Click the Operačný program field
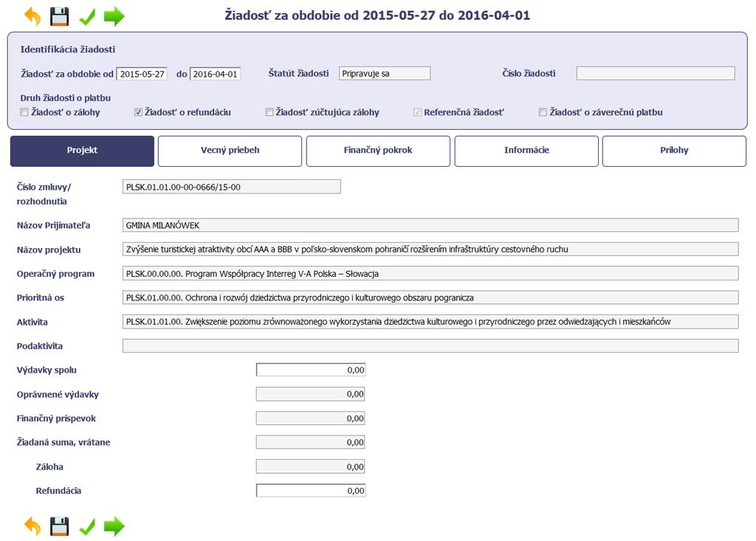This screenshot has height=541, width=756. (x=430, y=273)
